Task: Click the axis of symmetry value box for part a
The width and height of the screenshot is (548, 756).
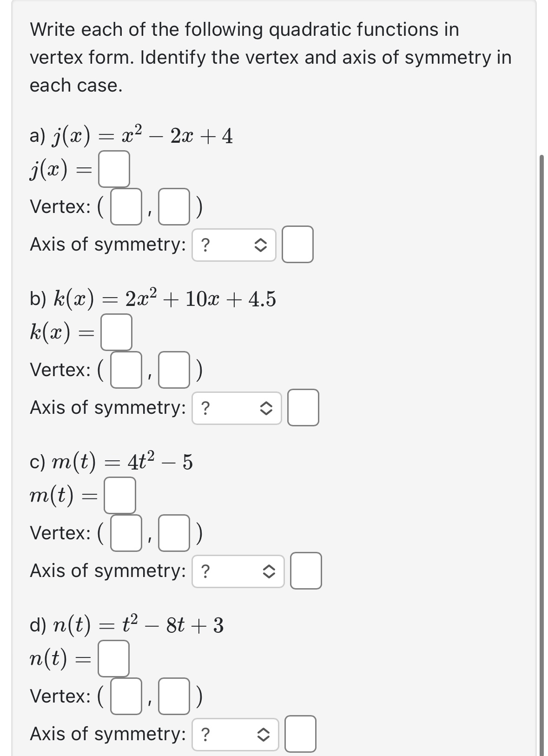Action: point(297,245)
